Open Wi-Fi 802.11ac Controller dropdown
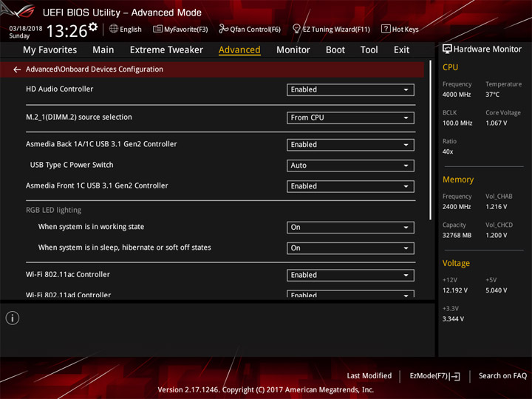532x399 pixels. pyautogui.click(x=350, y=275)
